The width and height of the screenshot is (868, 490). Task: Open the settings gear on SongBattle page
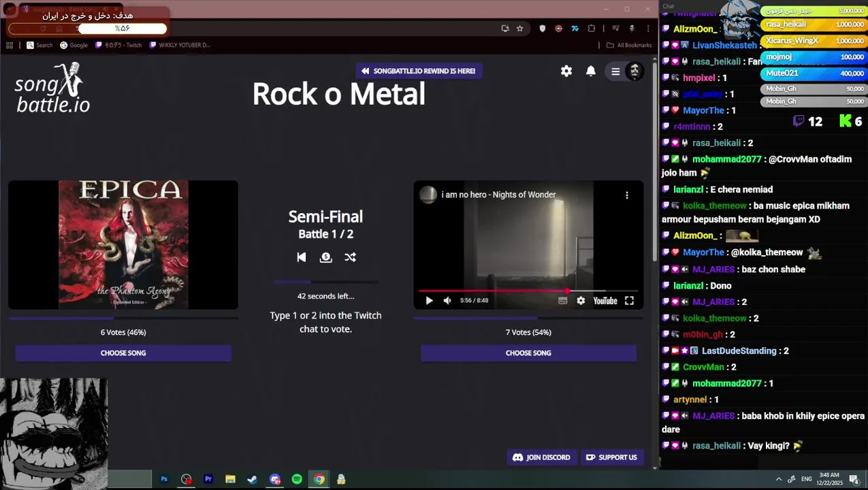[566, 71]
